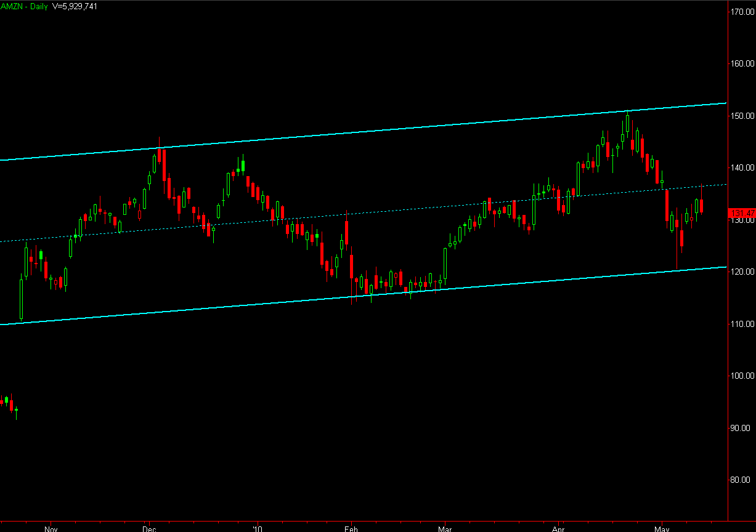Select the dotted cyan channel midline
The height and width of the screenshot is (532, 756).
pos(364,213)
